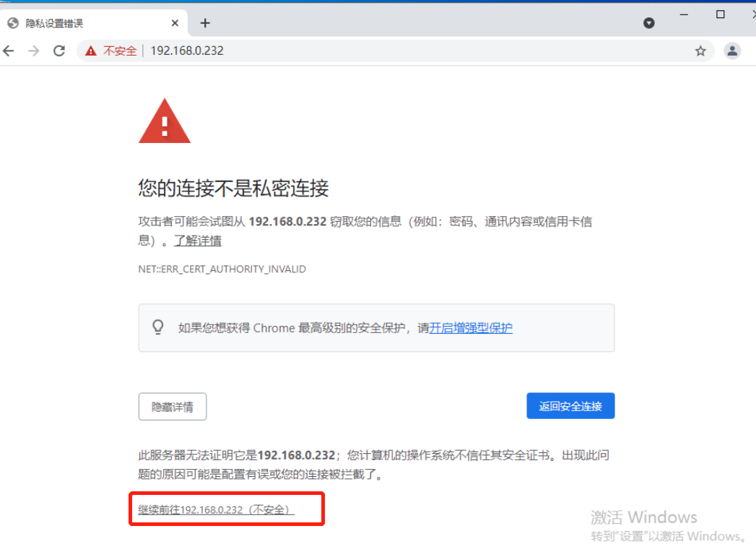Bookmark this page with the star icon
Viewport: 756px width, 552px height.
point(700,51)
